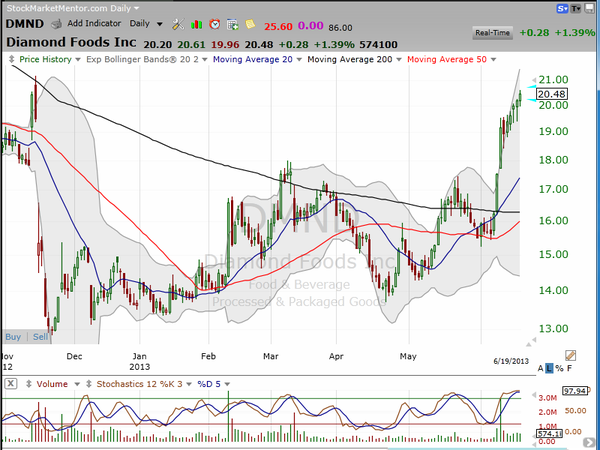The height and width of the screenshot is (450, 600).
Task: Open Exp Bollinger Bands 20 2 dropdown
Action: pos(204,60)
